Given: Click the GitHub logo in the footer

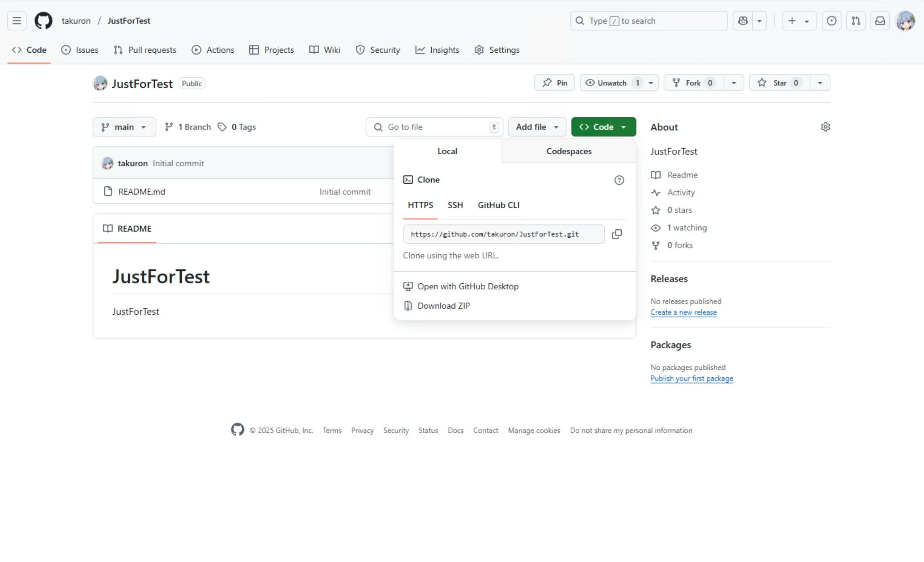Looking at the screenshot, I should tap(238, 429).
